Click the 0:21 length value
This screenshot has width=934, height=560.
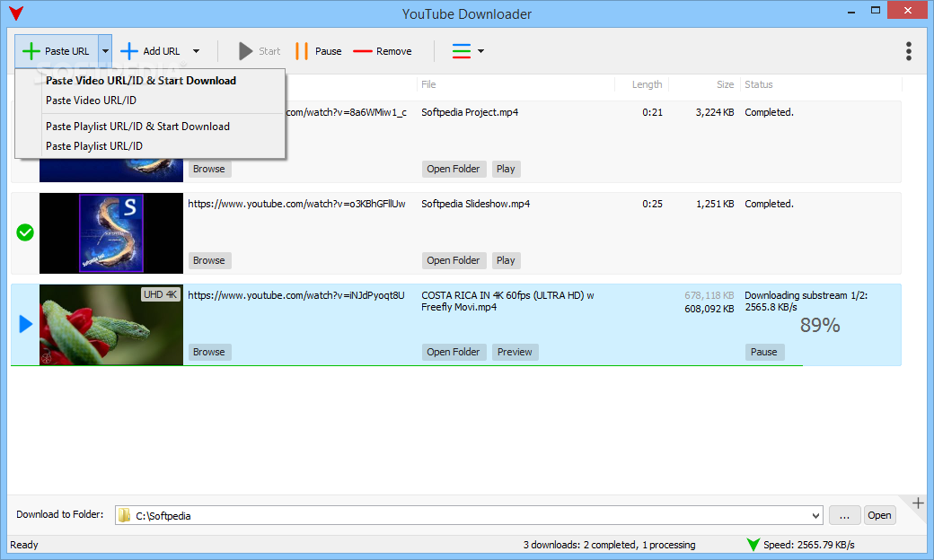(652, 112)
